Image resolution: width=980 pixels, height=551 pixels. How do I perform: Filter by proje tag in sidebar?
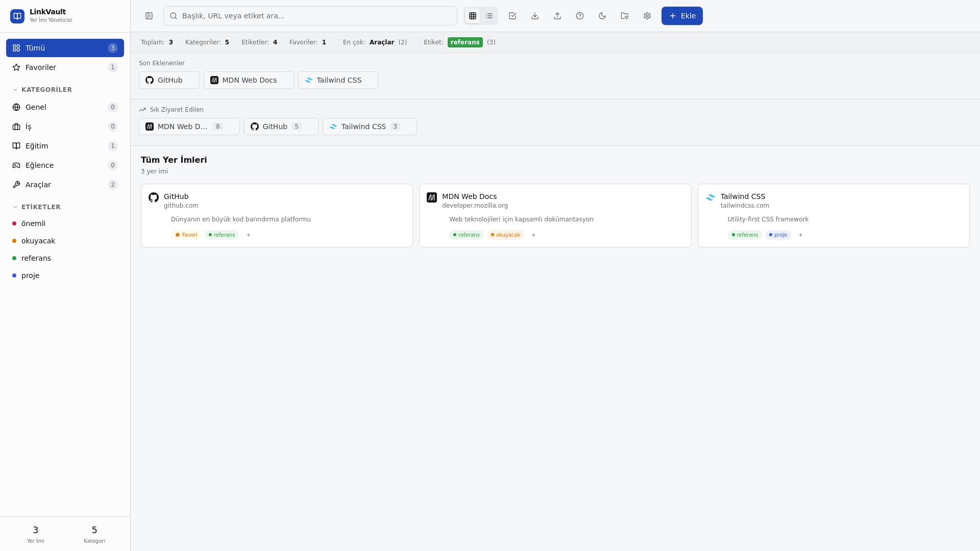[x=65, y=275]
